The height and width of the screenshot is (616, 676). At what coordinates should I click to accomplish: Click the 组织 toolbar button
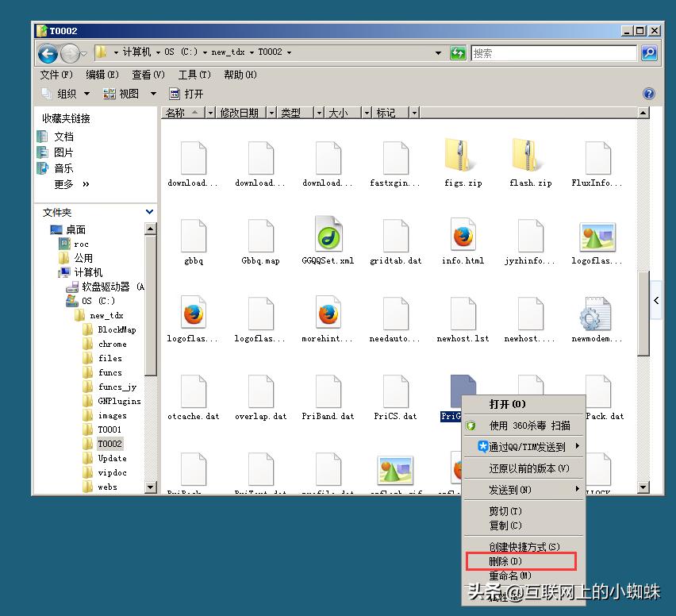[68, 93]
